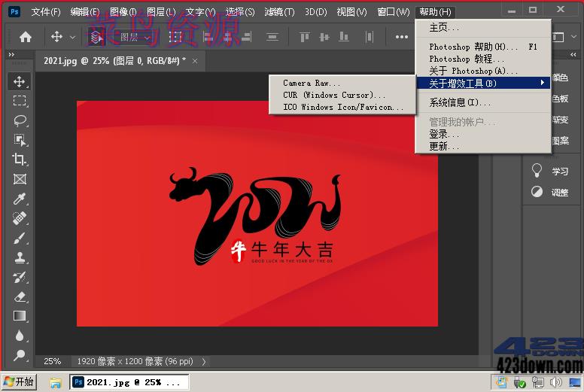This screenshot has width=584, height=392.
Task: Select the Blur tool
Action: [x=20, y=336]
